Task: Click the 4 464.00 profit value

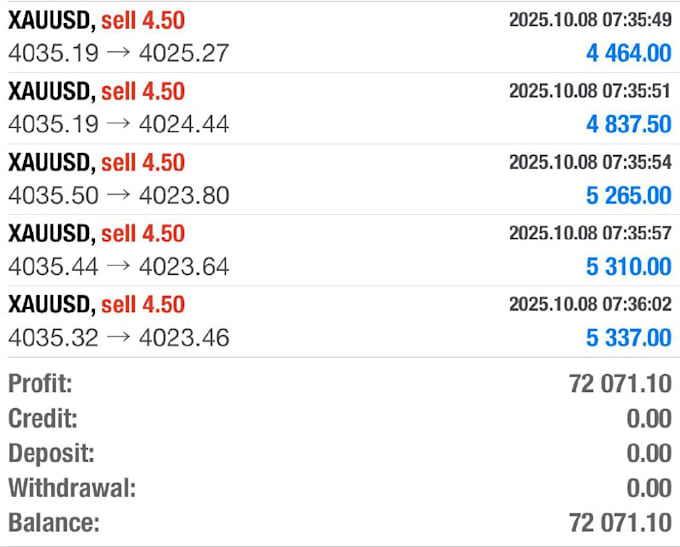Action: tap(629, 53)
